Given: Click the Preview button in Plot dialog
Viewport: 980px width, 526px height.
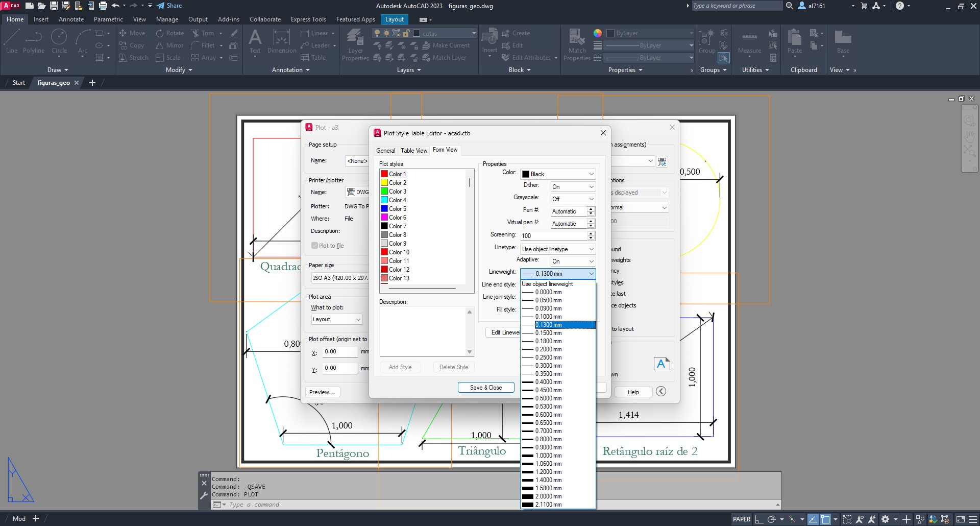Looking at the screenshot, I should [x=322, y=392].
